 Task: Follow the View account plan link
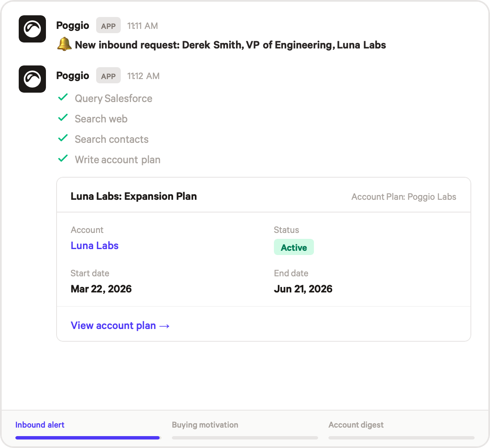coord(120,326)
